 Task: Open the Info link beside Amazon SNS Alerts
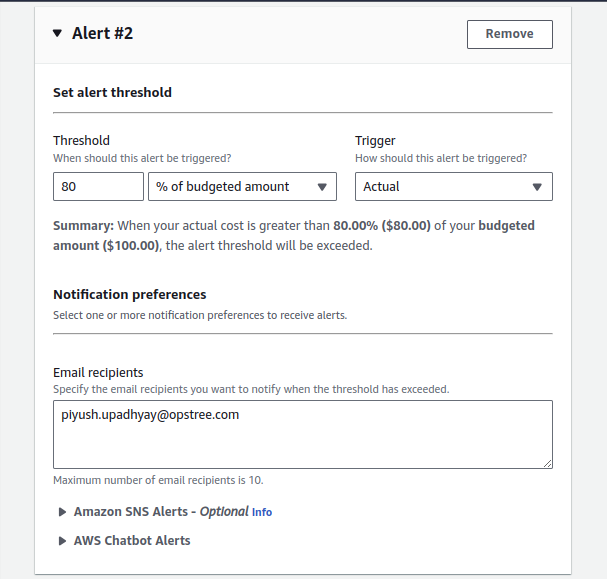coord(262,512)
